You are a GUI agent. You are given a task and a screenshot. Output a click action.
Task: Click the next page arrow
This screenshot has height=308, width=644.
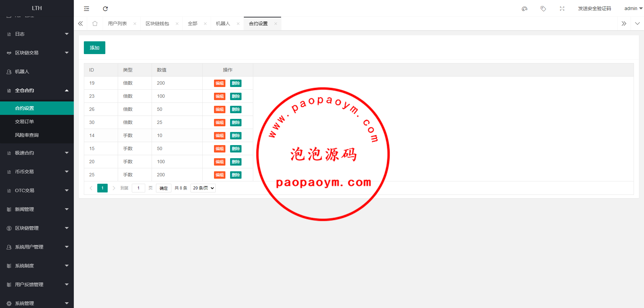click(114, 188)
